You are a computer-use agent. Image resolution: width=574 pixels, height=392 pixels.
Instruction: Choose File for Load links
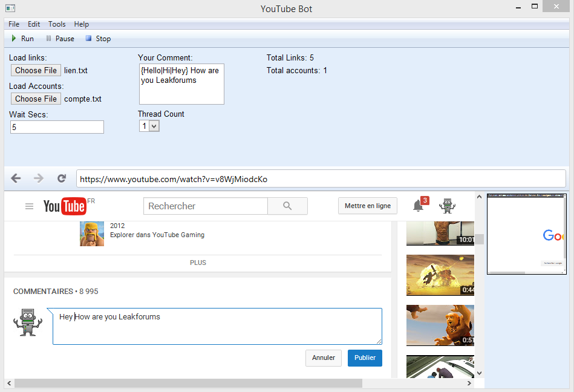(x=36, y=70)
